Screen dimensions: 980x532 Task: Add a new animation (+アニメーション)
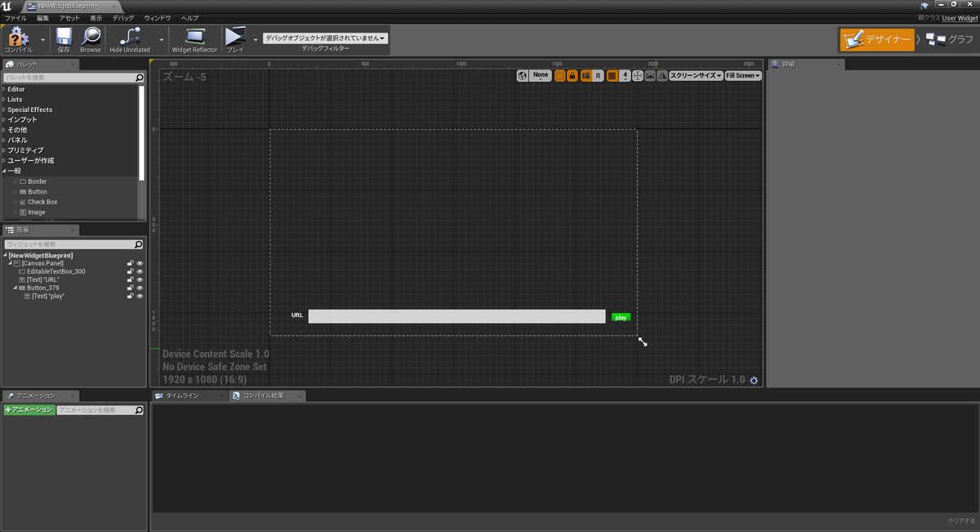coord(29,409)
